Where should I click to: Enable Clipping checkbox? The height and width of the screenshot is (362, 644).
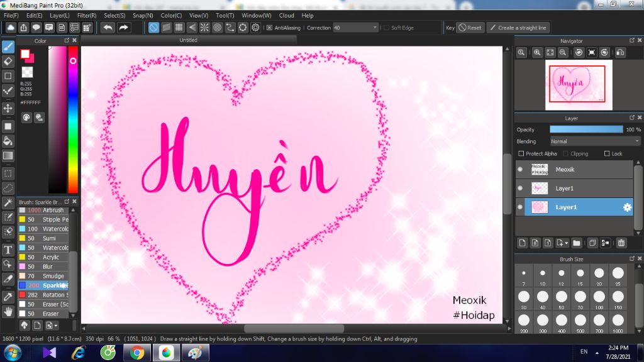coord(565,153)
